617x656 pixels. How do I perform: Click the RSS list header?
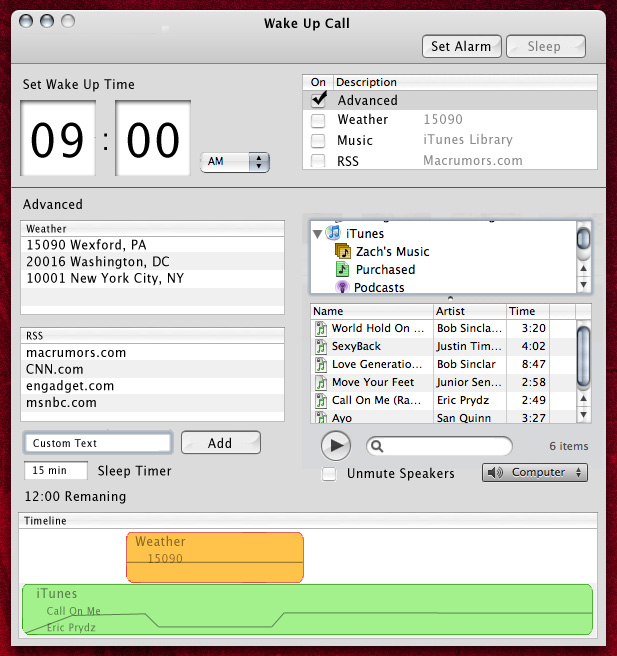(x=152, y=336)
